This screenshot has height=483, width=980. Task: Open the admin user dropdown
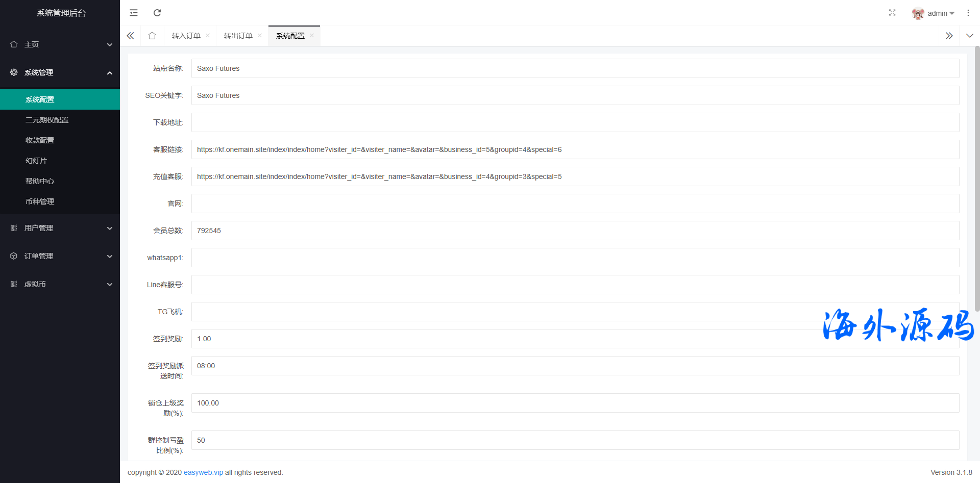[x=934, y=13]
